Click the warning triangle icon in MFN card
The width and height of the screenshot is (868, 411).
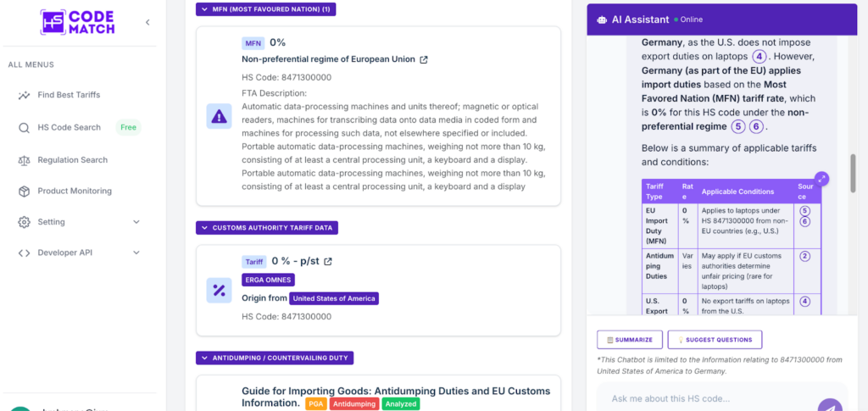219,116
